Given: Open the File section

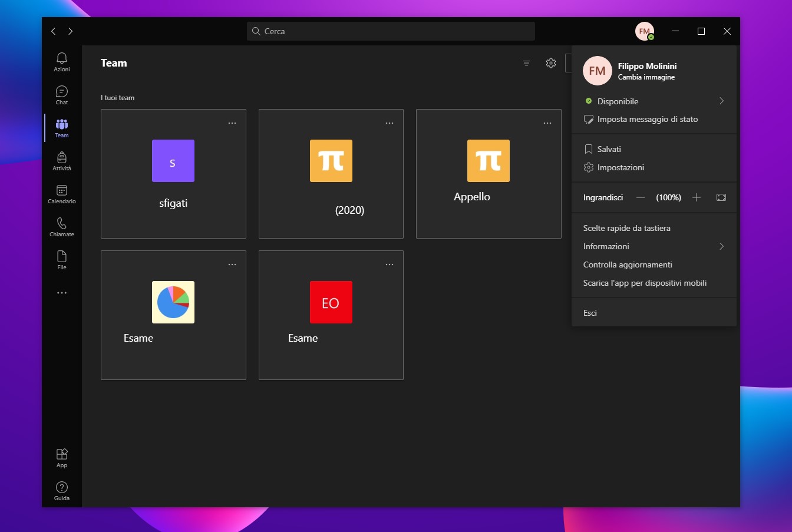Looking at the screenshot, I should [62, 260].
